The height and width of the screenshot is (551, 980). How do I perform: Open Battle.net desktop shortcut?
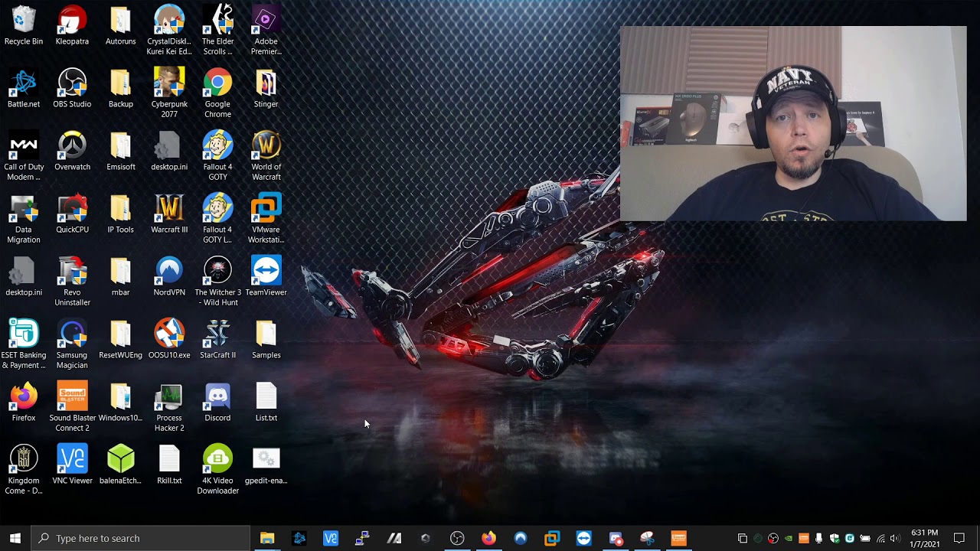click(x=24, y=89)
